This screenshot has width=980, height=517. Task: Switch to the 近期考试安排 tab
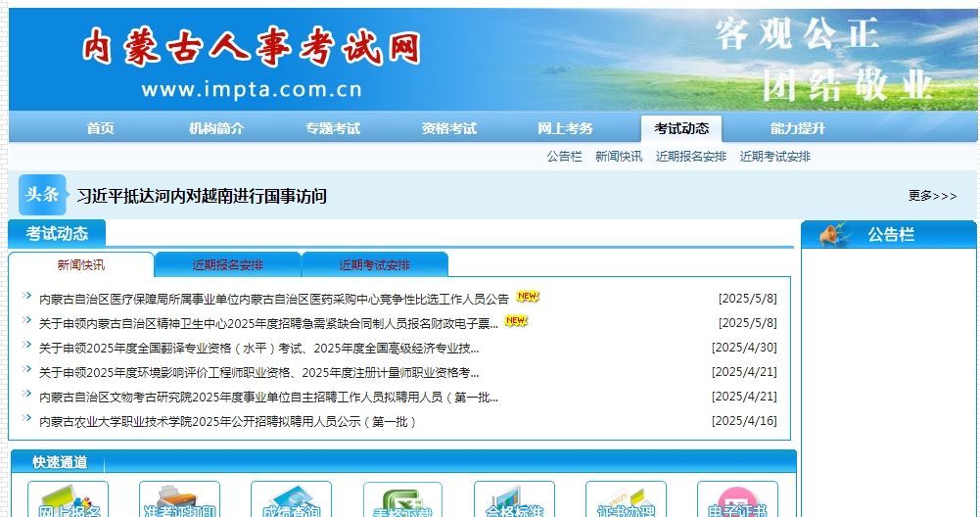click(374, 265)
